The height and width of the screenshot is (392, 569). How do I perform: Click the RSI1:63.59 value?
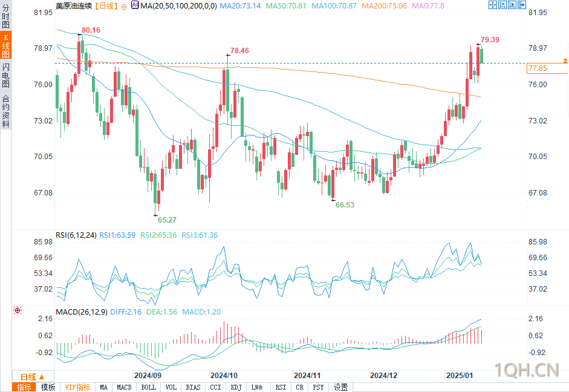click(117, 235)
